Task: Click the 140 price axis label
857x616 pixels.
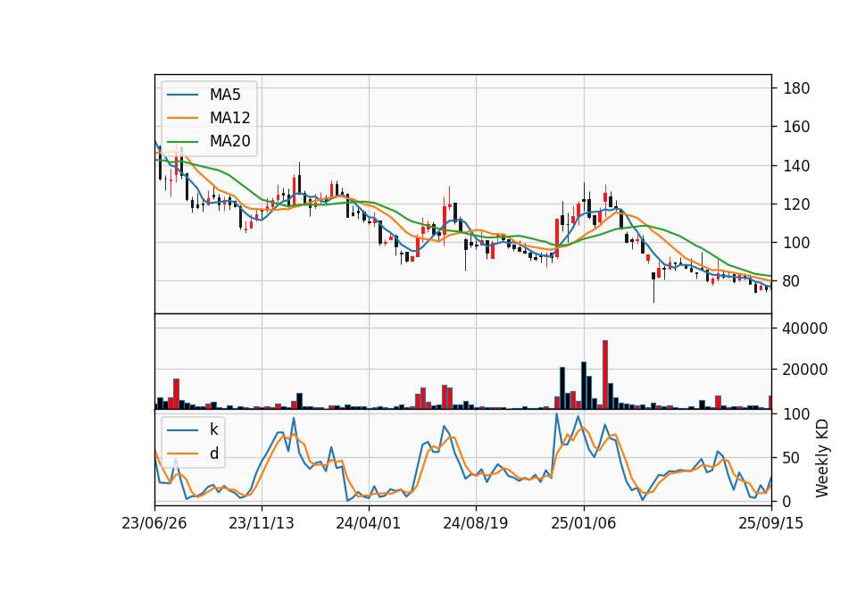Action: (x=796, y=166)
